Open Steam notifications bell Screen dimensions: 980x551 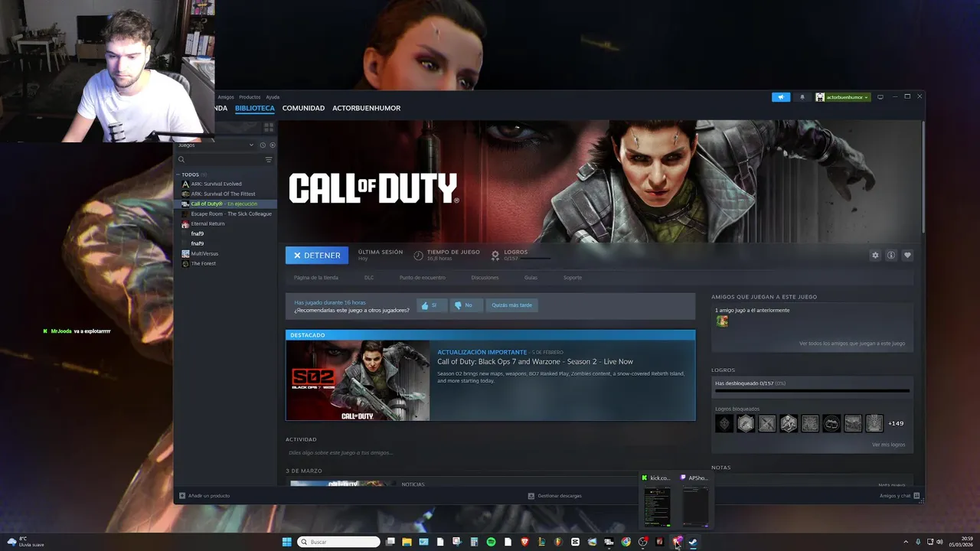click(802, 97)
